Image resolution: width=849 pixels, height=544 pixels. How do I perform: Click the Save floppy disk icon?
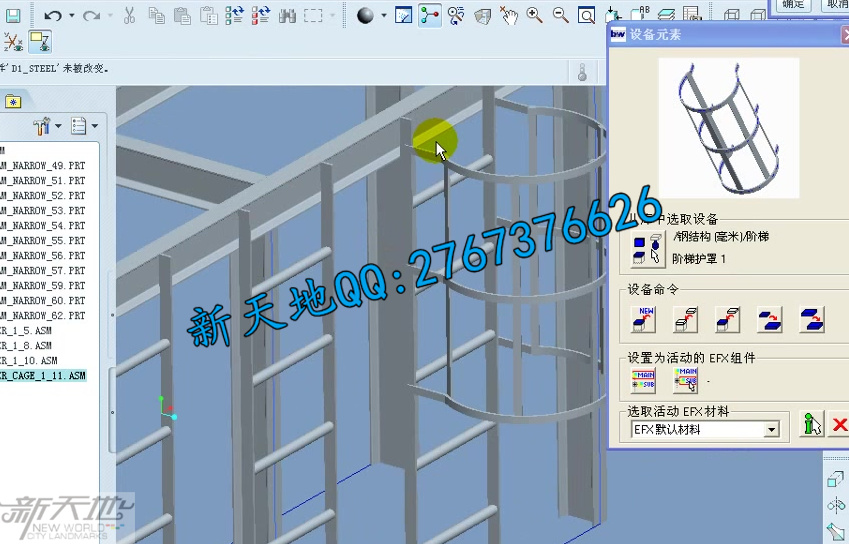[x=13, y=15]
